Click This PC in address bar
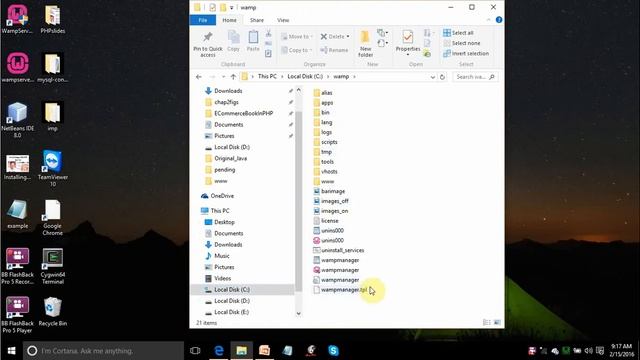This screenshot has height=360, width=640. pyautogui.click(x=267, y=76)
